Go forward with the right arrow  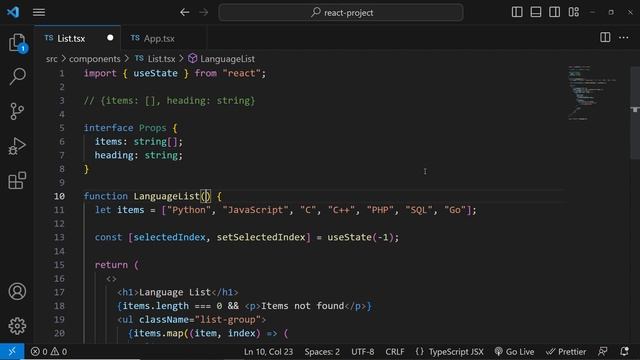pos(204,12)
